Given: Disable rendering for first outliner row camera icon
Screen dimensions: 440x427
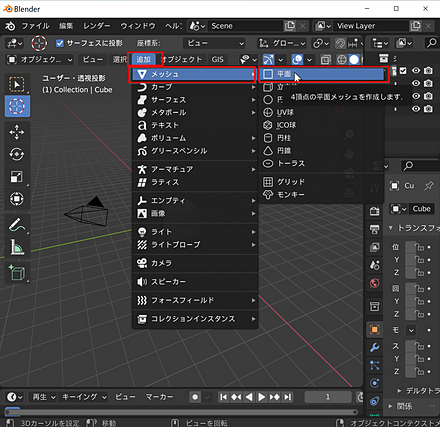Looking at the screenshot, I should click(x=429, y=71).
